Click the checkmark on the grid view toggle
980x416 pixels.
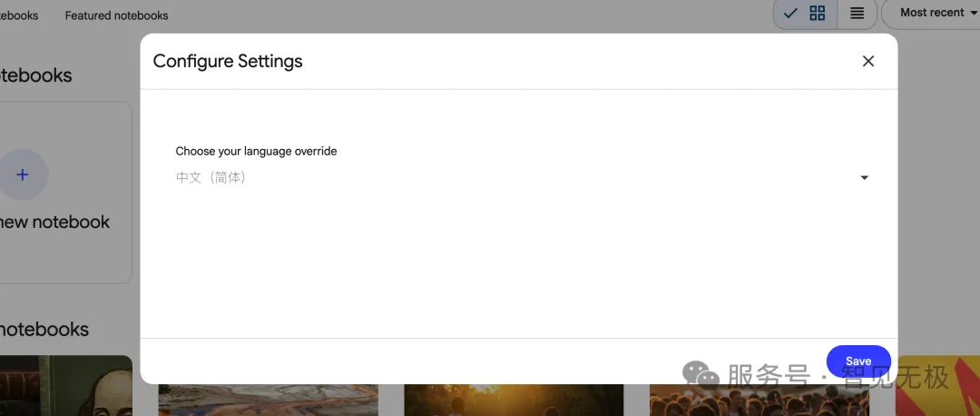coord(790,13)
